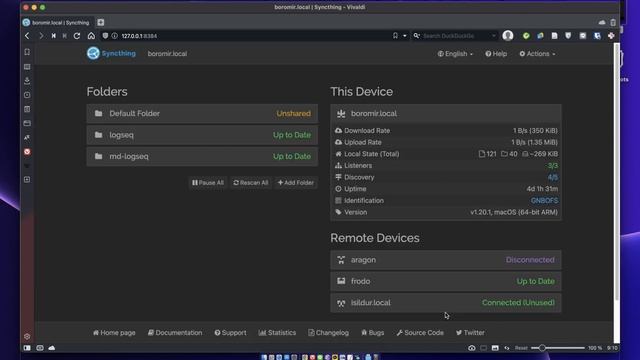Select the boromir.local Syncthing tab
Image resolution: width=640 pixels, height=360 pixels.
tap(57, 22)
